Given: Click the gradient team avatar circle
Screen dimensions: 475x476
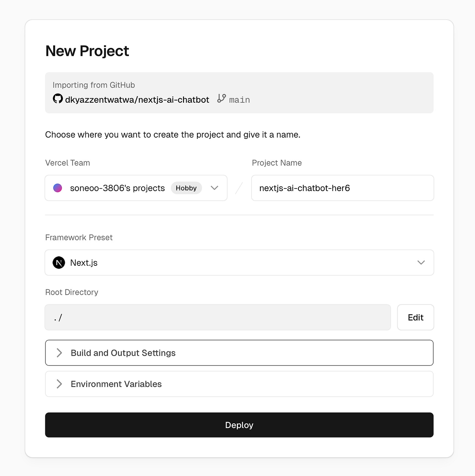Looking at the screenshot, I should pyautogui.click(x=58, y=188).
